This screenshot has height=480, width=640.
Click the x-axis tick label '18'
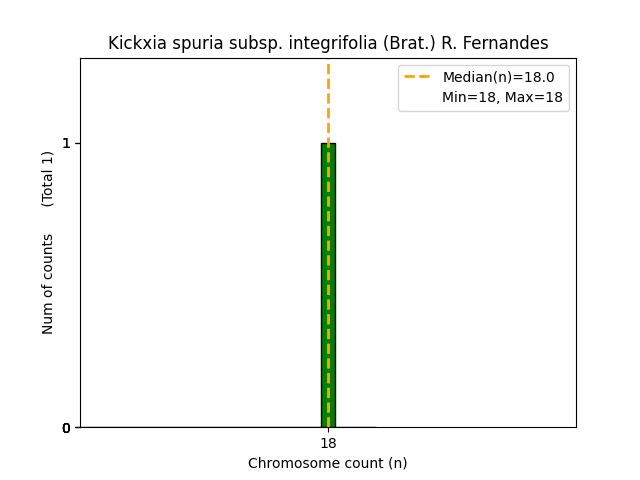328,443
